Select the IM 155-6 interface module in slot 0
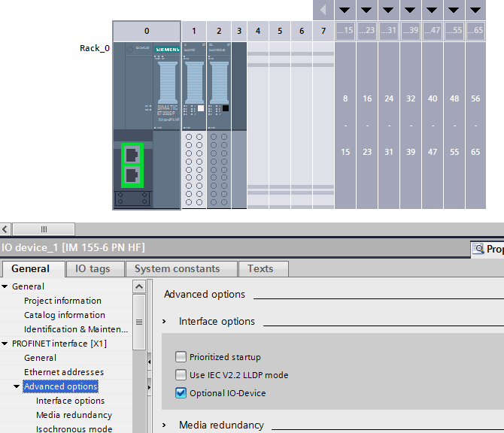The height and width of the screenshot is (433, 504). point(147,126)
